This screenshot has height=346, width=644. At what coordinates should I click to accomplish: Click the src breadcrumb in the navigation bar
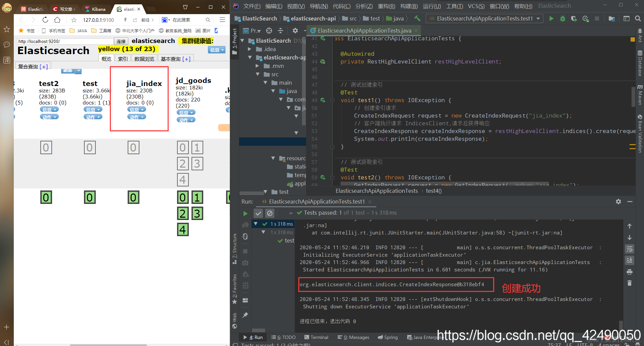coord(349,18)
